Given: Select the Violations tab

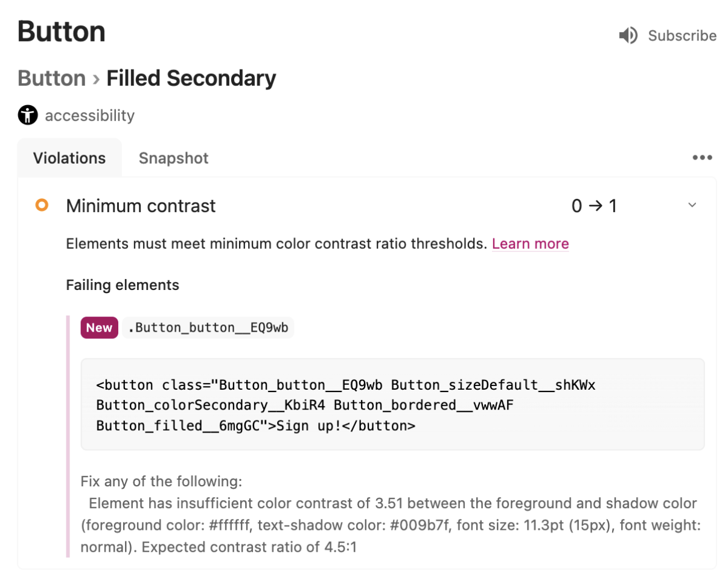Looking at the screenshot, I should click(x=69, y=158).
